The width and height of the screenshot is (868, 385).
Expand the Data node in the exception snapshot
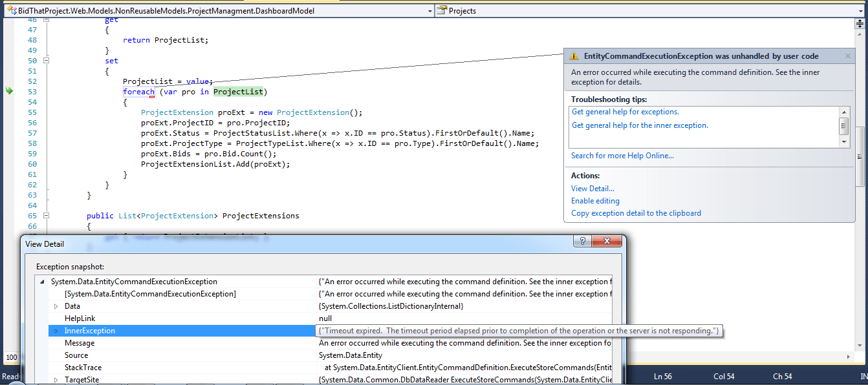(56, 306)
